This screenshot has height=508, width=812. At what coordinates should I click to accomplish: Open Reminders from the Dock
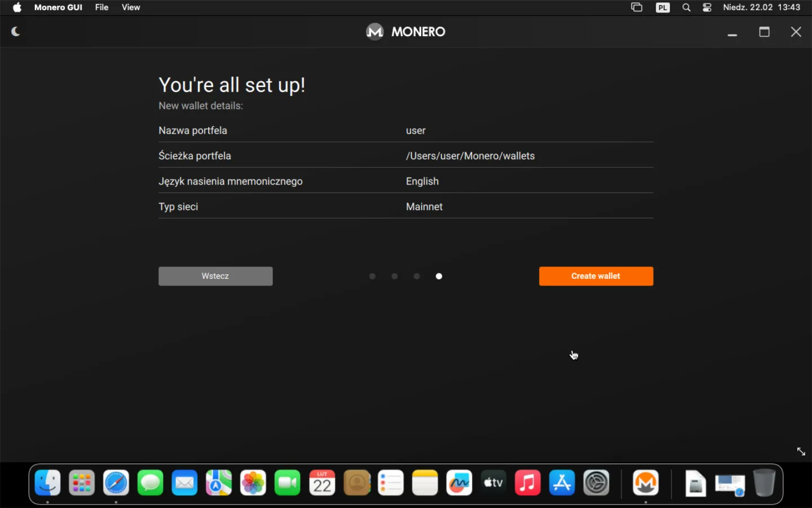click(391, 483)
